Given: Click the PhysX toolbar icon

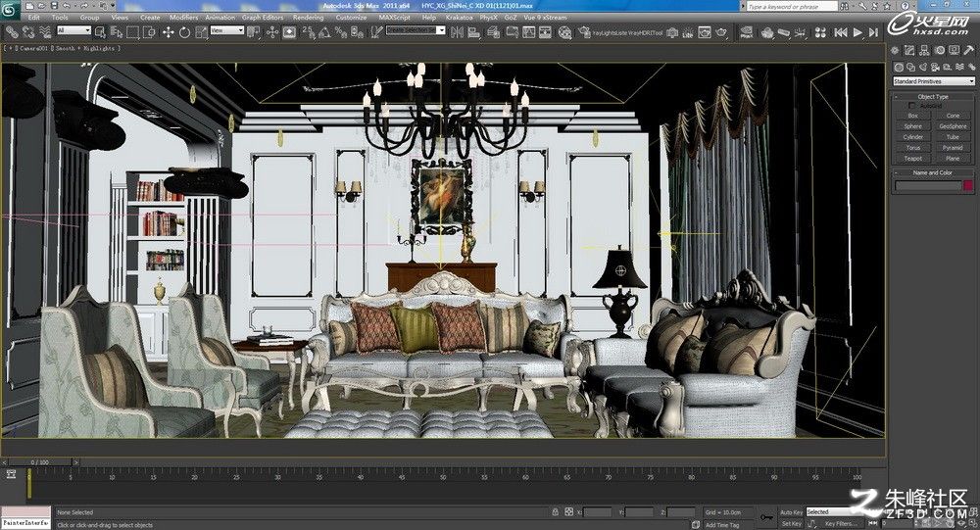Looking at the screenshot, I should coord(746,32).
